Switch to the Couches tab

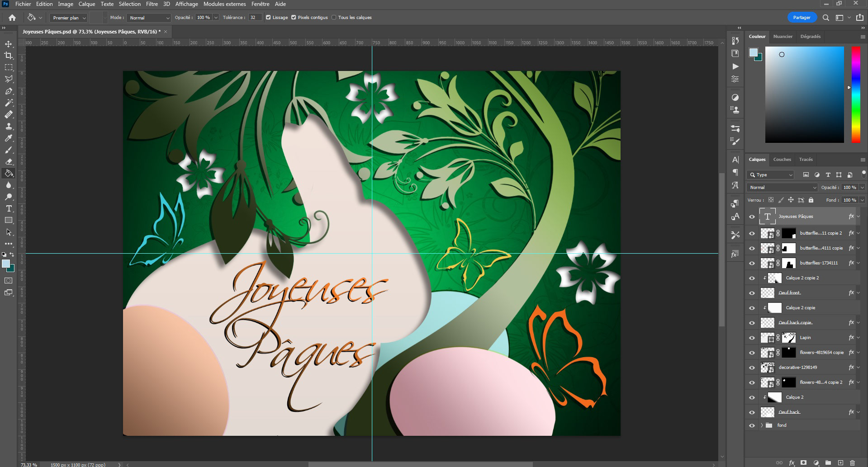click(x=782, y=159)
